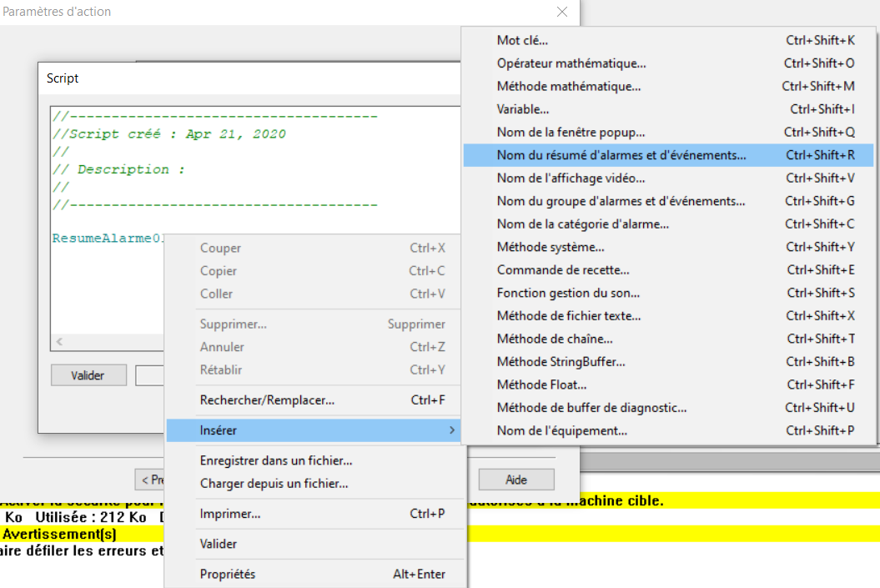Click the 'Aide' button
Viewport: 880px width, 588px height.
click(x=516, y=480)
